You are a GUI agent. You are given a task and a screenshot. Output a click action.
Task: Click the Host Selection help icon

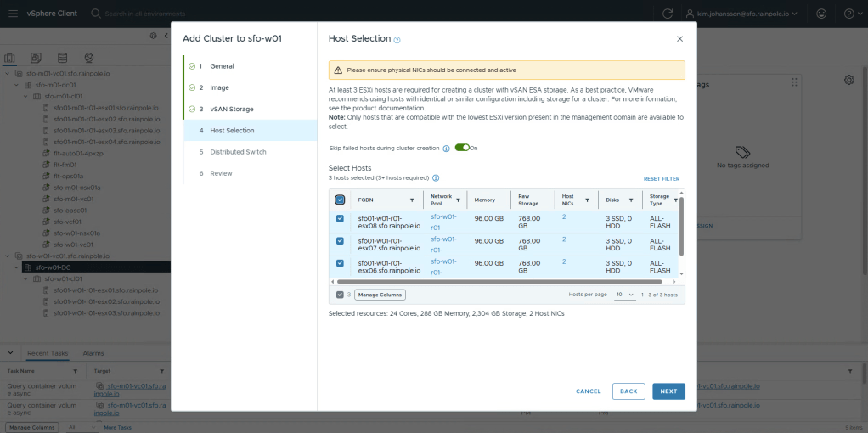click(x=397, y=40)
